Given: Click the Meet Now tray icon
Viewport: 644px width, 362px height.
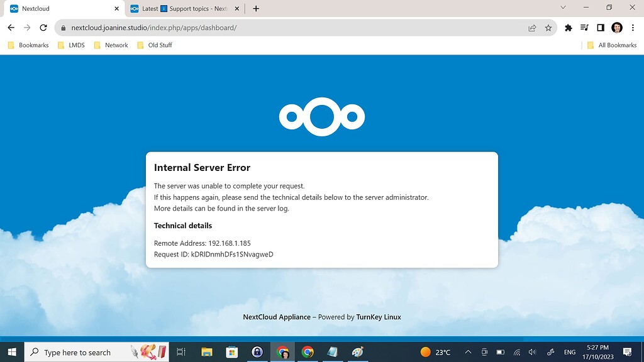Looking at the screenshot, I should point(485,352).
